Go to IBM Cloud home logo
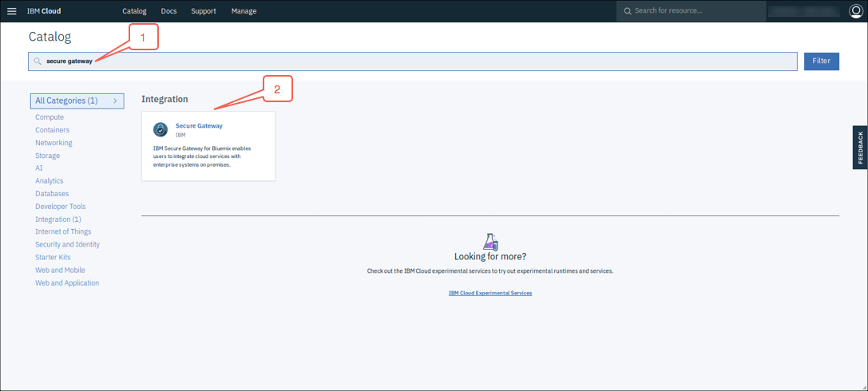868x391 pixels. point(44,11)
